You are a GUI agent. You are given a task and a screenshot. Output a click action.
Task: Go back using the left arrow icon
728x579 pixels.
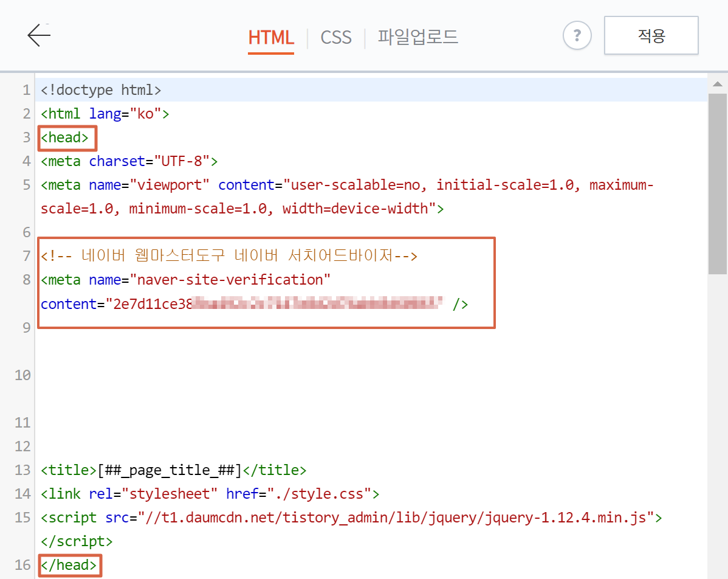[x=39, y=35]
